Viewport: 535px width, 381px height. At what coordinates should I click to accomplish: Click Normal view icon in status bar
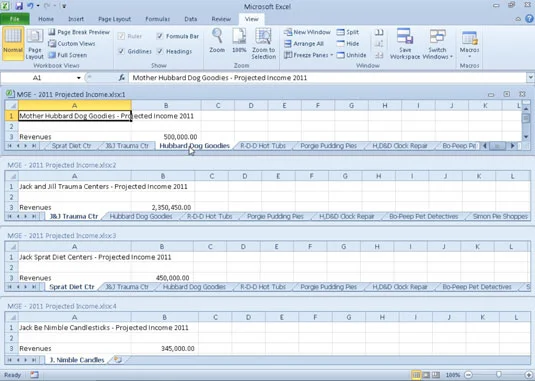pyautogui.click(x=416, y=375)
